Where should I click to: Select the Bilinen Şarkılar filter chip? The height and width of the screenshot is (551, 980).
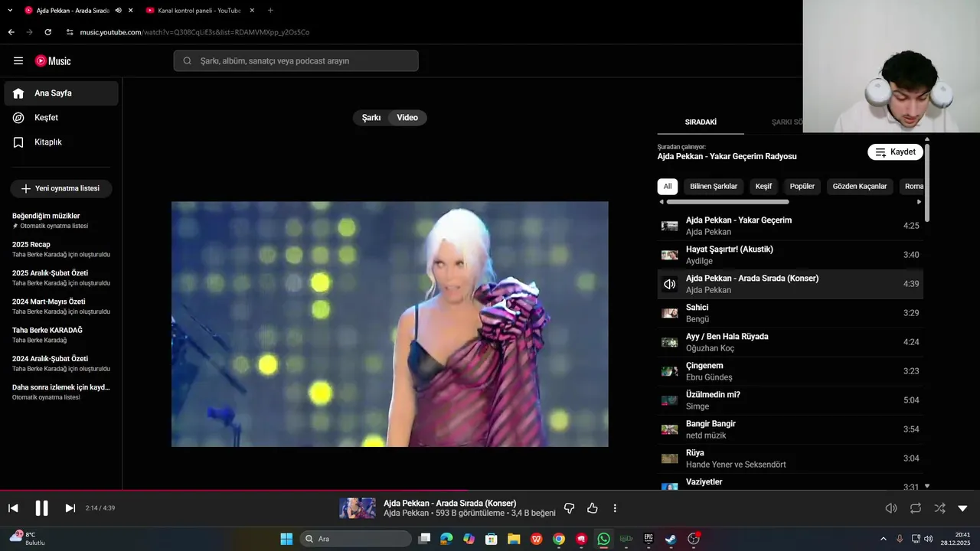[x=714, y=186]
